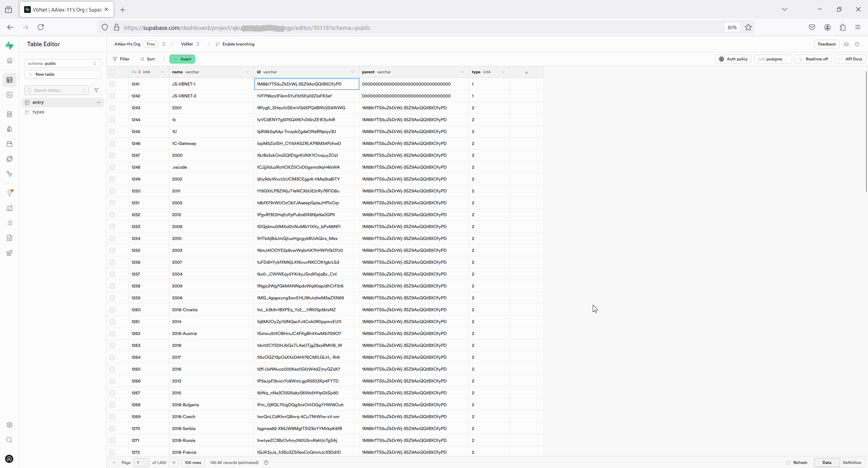The height and width of the screenshot is (468, 868).
Task: Open SQL Editor from the sidebar
Action: tap(9, 95)
